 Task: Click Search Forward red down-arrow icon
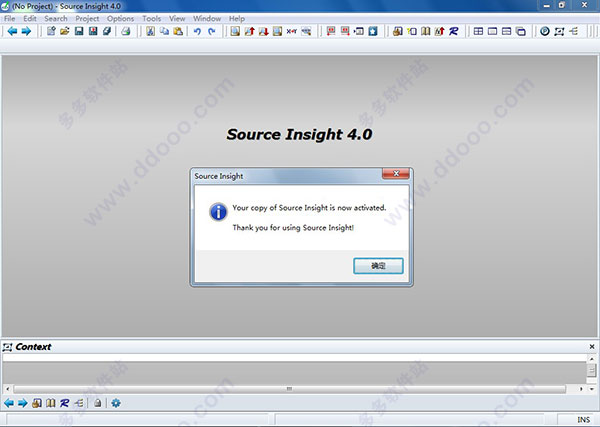click(x=263, y=31)
